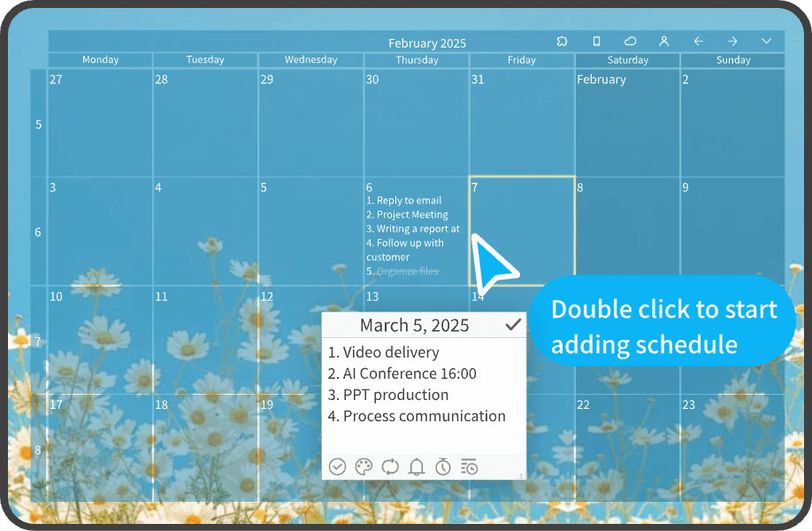
Task: Select the Thursday column header
Action: coord(417,59)
